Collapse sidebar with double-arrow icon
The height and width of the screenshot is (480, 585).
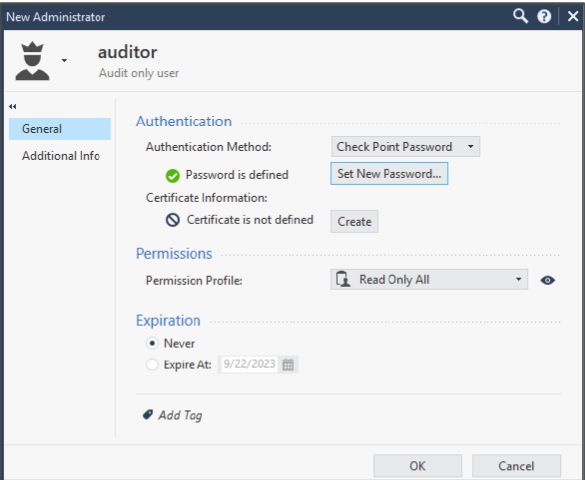point(12,107)
